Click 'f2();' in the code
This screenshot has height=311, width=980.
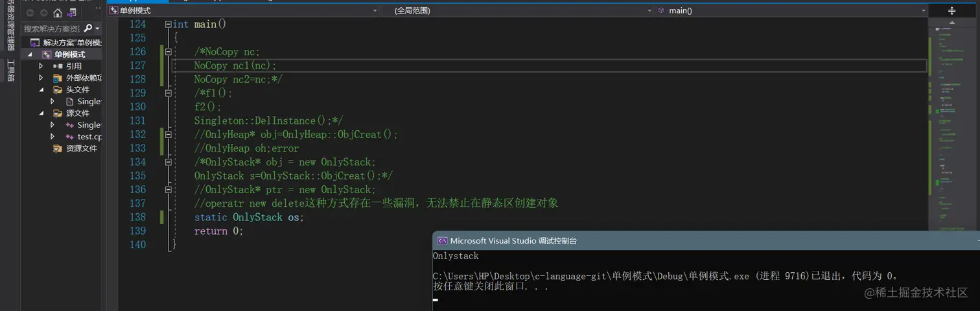tap(207, 107)
